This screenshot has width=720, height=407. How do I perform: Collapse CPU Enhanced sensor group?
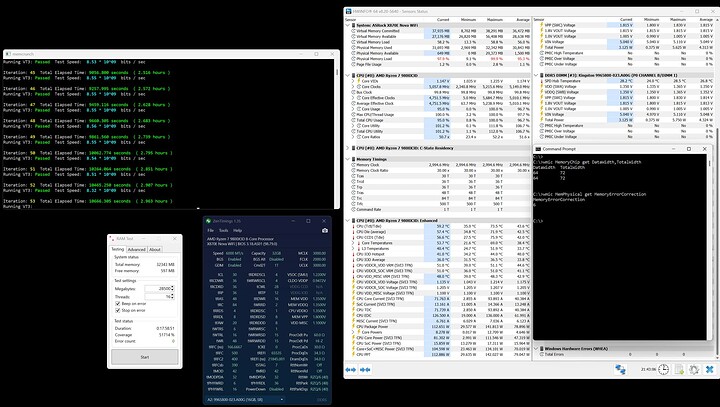point(348,220)
